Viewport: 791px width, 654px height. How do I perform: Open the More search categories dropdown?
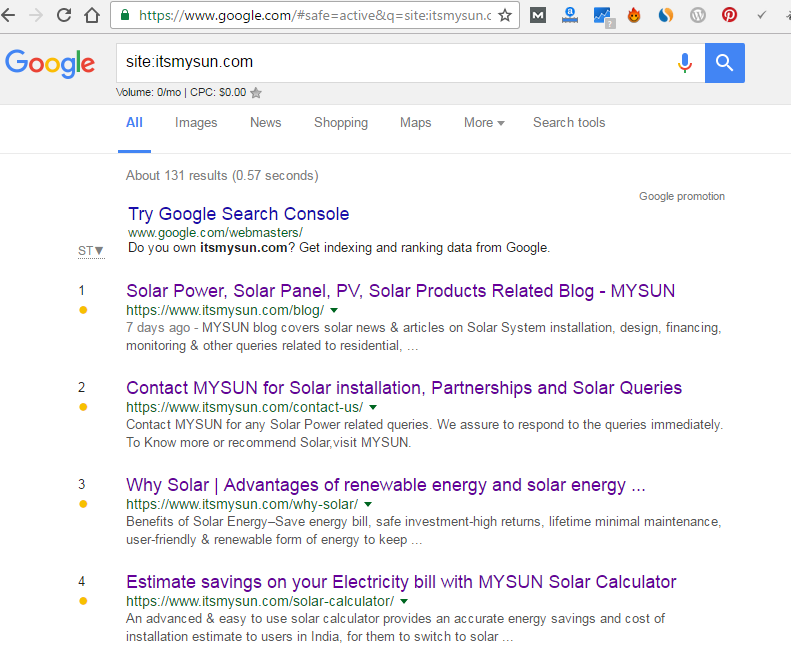(x=484, y=123)
